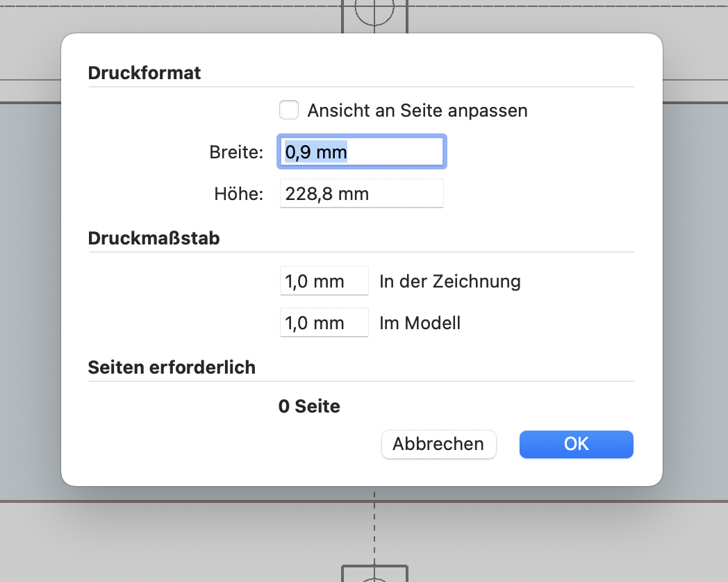Click the Breite label
This screenshot has width=728, height=582.
(x=236, y=152)
